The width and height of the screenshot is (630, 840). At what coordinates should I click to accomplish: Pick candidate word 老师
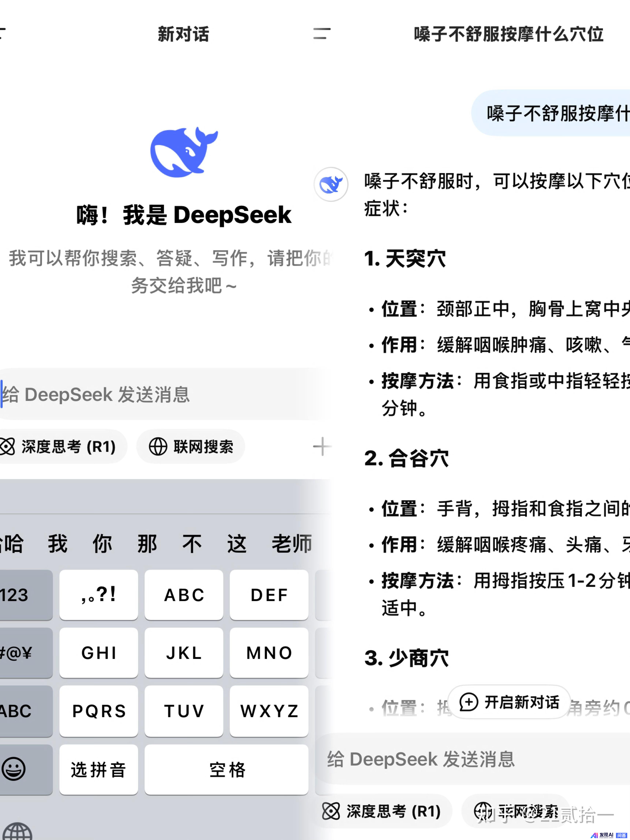(292, 544)
